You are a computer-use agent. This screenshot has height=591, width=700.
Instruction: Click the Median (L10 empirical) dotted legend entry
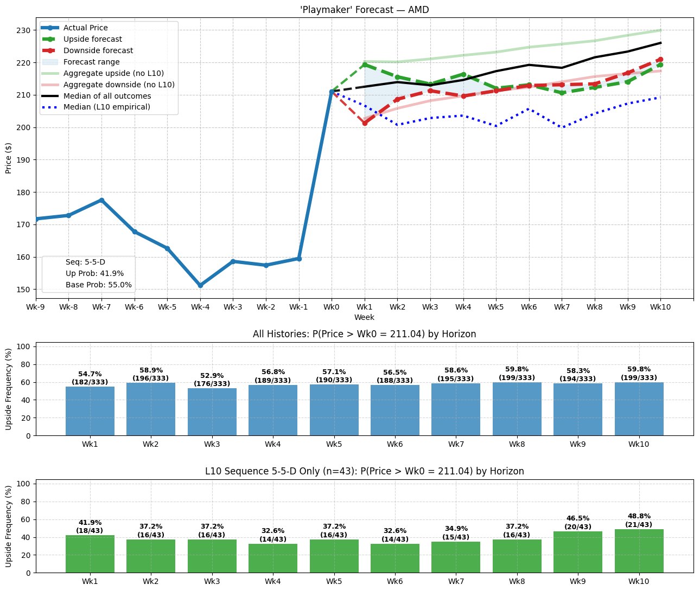click(106, 107)
